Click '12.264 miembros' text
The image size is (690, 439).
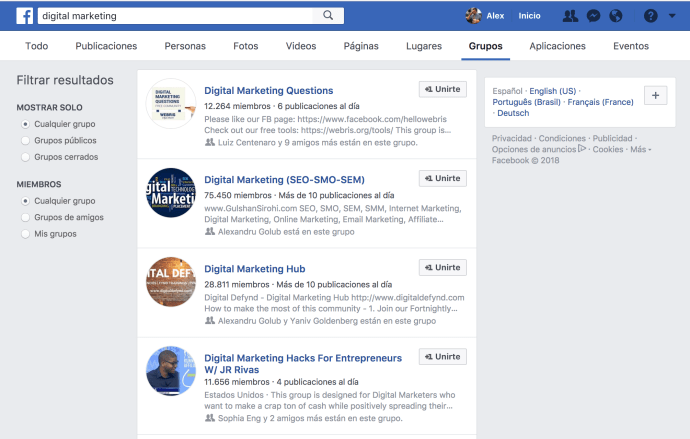pos(237,106)
